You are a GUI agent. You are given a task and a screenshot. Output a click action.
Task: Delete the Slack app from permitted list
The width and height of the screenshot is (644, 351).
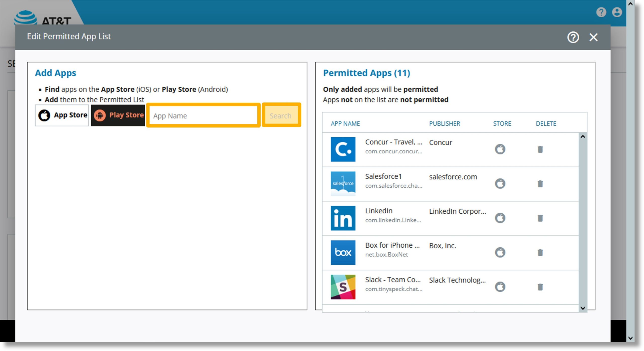(540, 287)
